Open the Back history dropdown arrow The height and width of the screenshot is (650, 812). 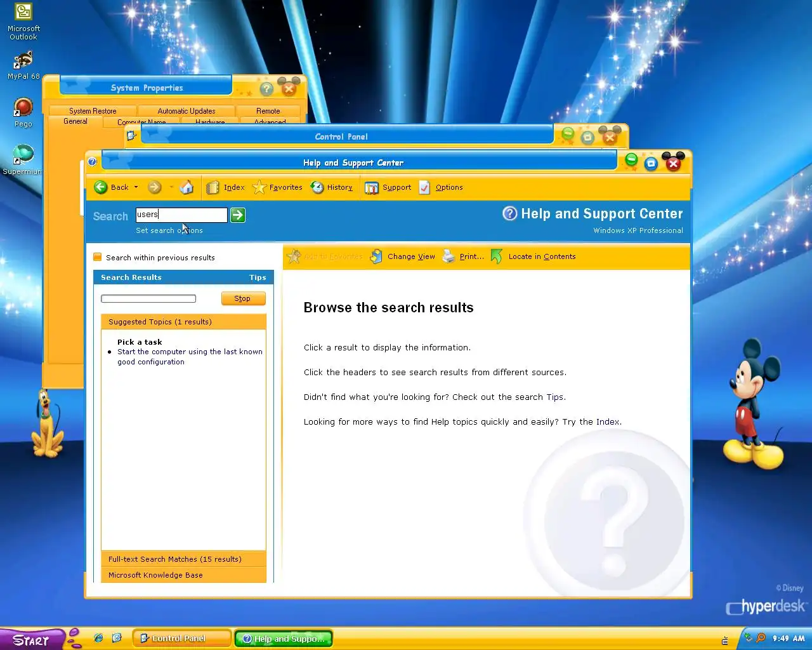[x=136, y=187]
